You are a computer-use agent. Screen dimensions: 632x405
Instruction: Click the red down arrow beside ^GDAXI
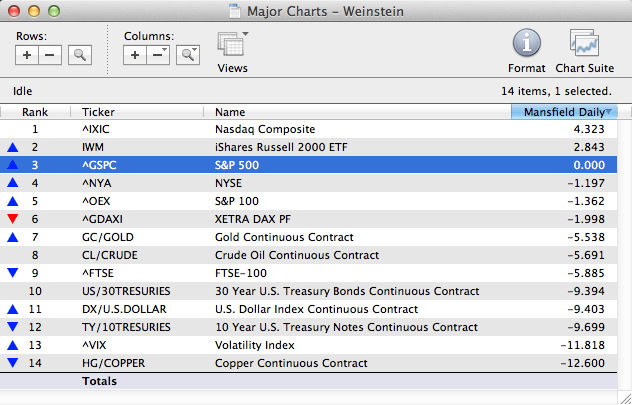pyautogui.click(x=12, y=219)
